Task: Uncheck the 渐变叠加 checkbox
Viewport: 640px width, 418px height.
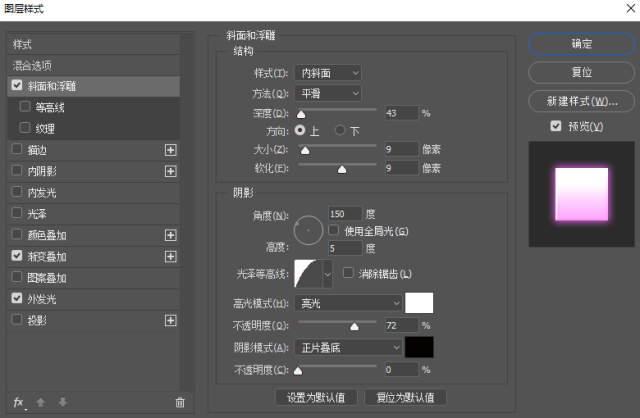Action: [17, 256]
